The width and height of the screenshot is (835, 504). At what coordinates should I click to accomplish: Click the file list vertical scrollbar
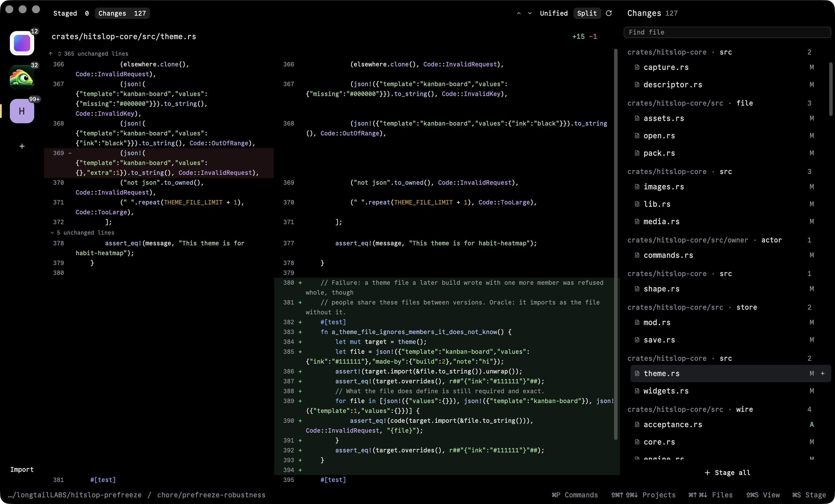tap(831, 89)
